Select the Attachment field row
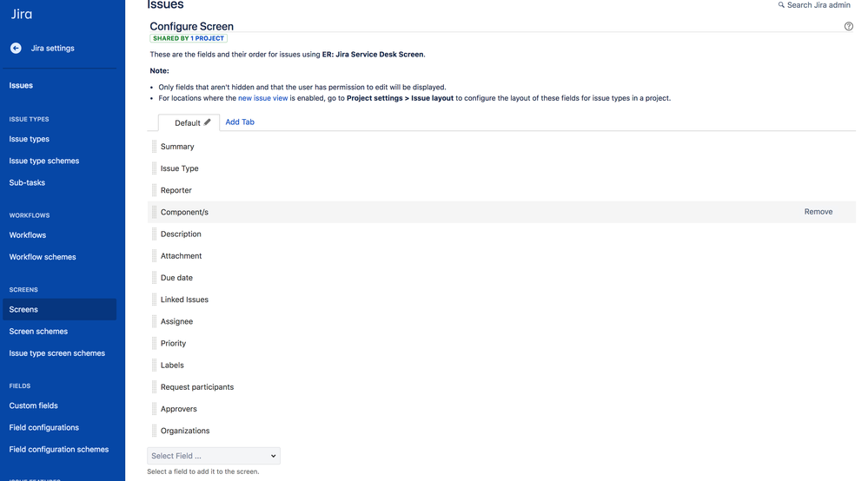The image size is (868, 481). (501, 255)
